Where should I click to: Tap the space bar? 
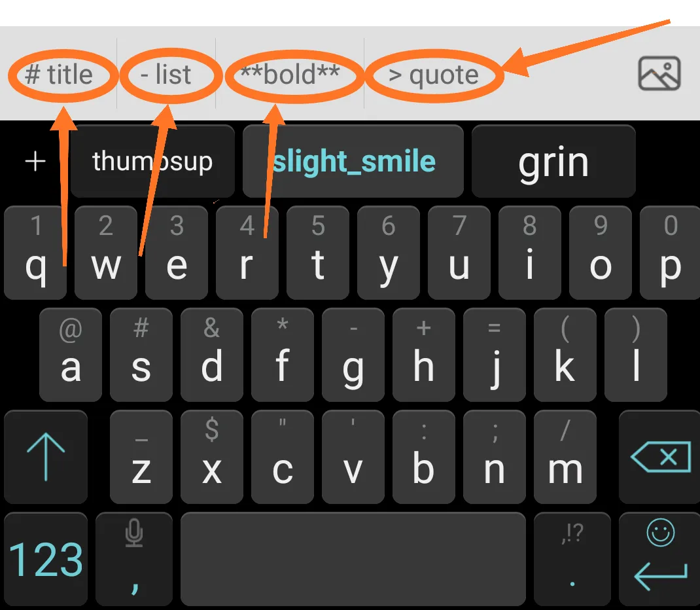click(x=353, y=559)
